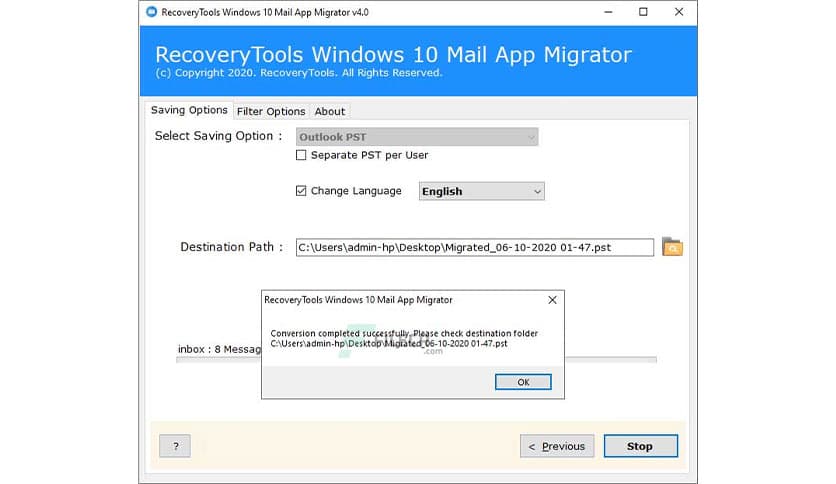The width and height of the screenshot is (836, 484).
Task: Switch to the Saving Options tab
Action: 189,110
